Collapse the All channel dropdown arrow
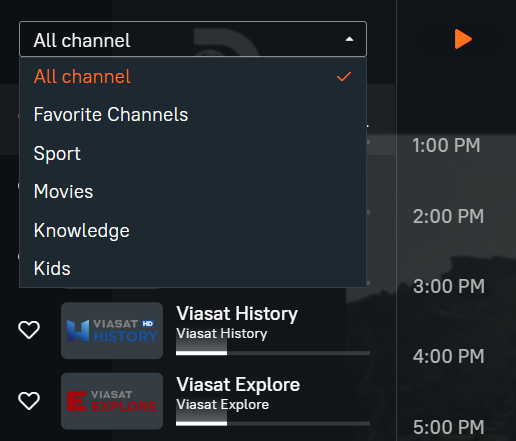Viewport: 516px width, 441px height. pos(349,39)
